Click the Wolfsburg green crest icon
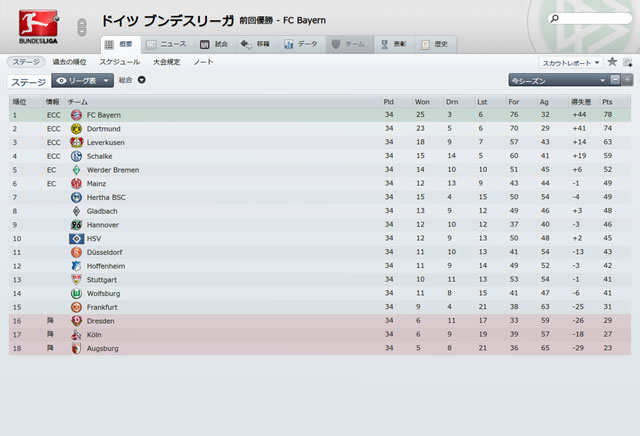Viewport: 640px width, 436px height. [x=76, y=294]
